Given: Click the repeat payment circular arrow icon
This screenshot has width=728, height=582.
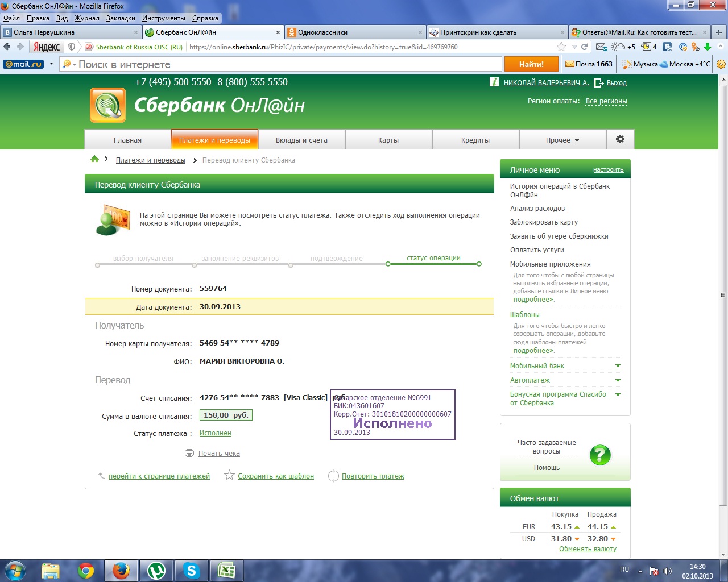Looking at the screenshot, I should coord(333,476).
